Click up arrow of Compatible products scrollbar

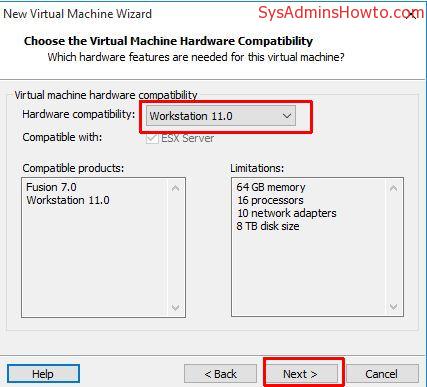click(x=176, y=188)
